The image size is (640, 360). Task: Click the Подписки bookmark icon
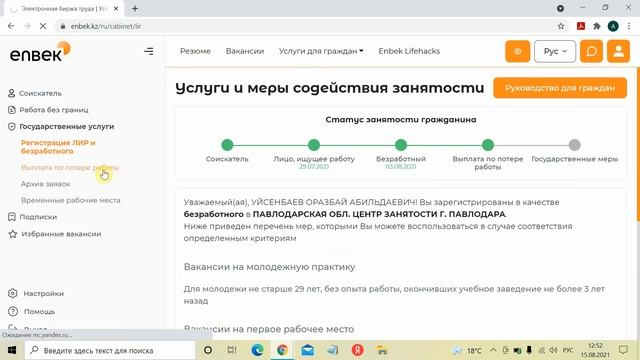(x=12, y=217)
